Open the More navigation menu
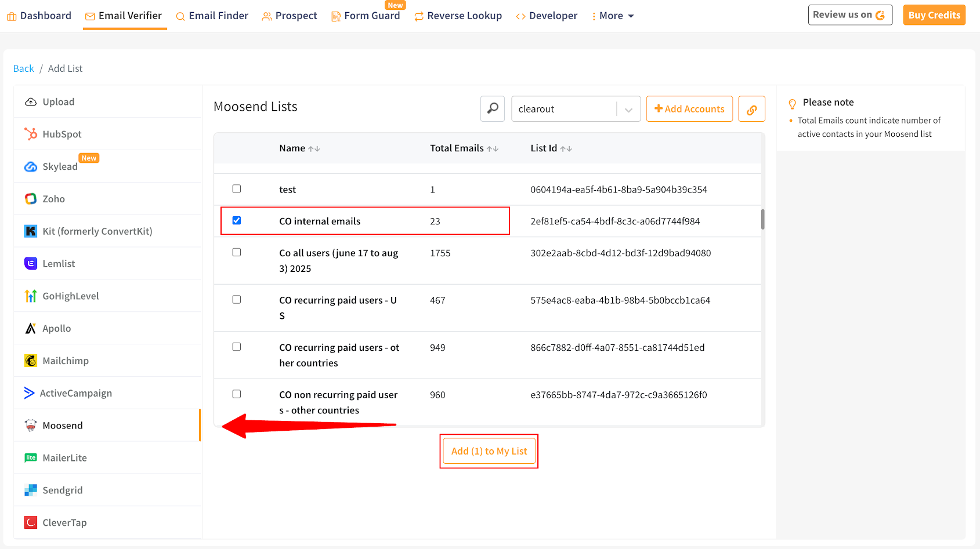The image size is (980, 549). [613, 16]
